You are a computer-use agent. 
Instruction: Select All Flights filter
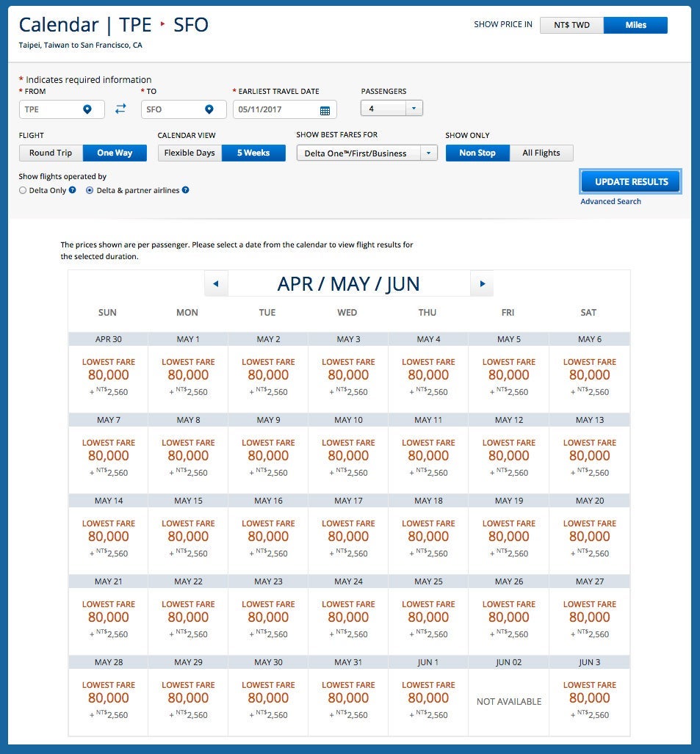[541, 153]
